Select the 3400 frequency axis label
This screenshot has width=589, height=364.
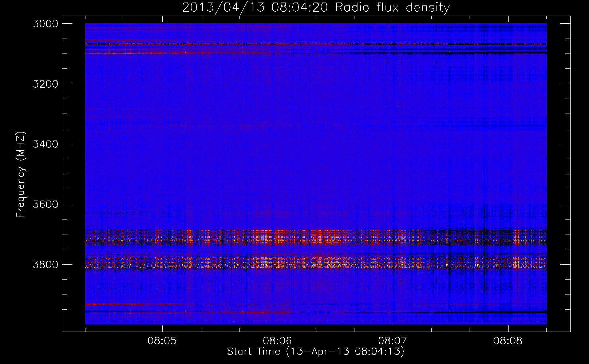click(x=46, y=144)
